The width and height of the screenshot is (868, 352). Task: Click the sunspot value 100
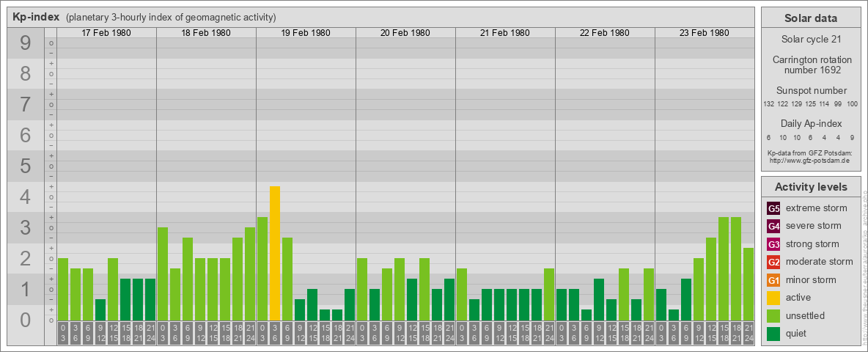click(853, 104)
